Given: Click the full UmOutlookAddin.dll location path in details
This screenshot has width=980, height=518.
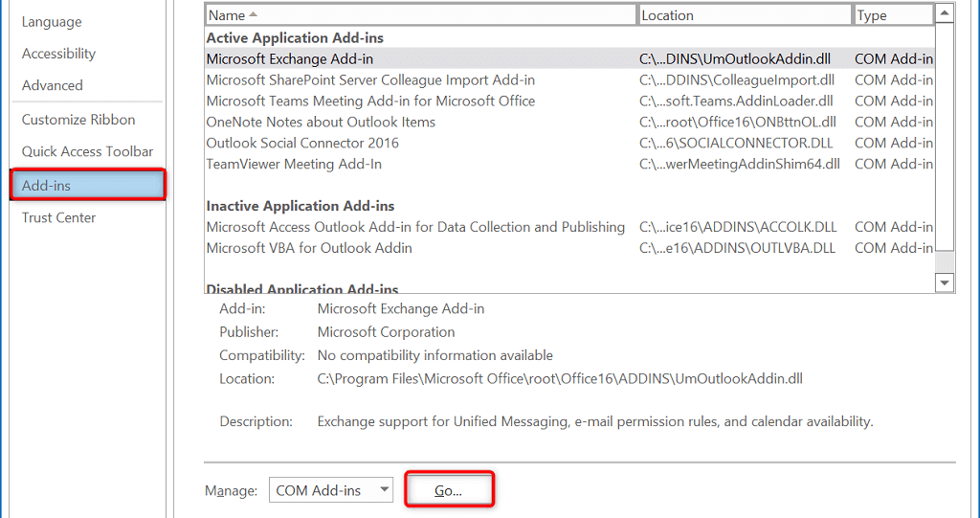Looking at the screenshot, I should 560,379.
